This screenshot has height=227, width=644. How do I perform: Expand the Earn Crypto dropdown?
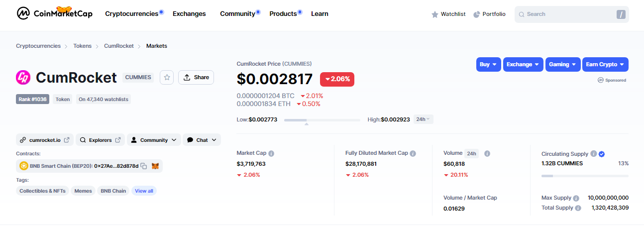coord(605,64)
